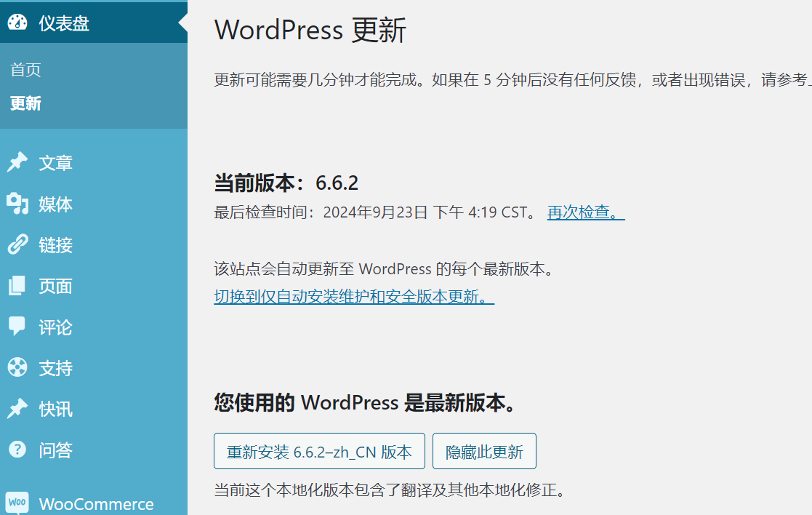812x515 pixels.
Task: Click the 链接 chain-link icon
Action: tap(17, 245)
